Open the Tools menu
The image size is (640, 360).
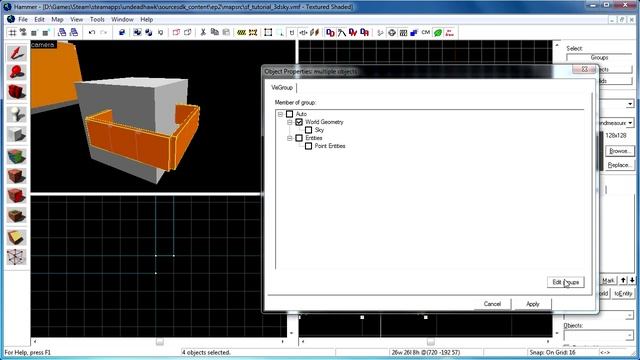coord(97,19)
